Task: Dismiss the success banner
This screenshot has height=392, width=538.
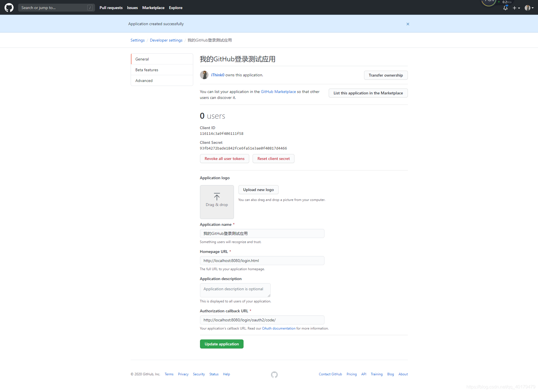Action: [408, 24]
